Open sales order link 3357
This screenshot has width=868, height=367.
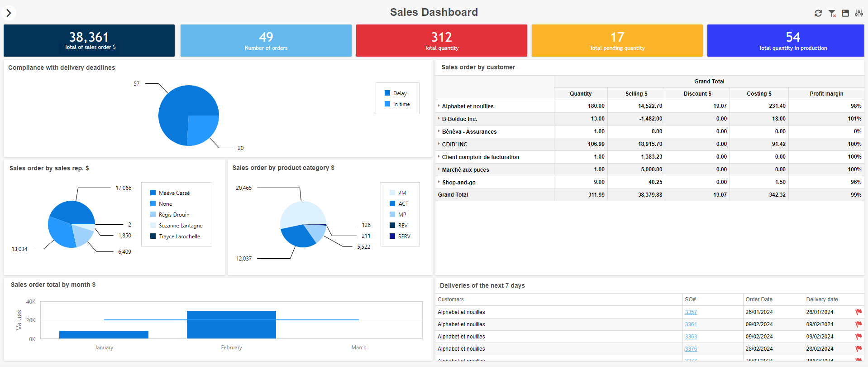tap(691, 312)
